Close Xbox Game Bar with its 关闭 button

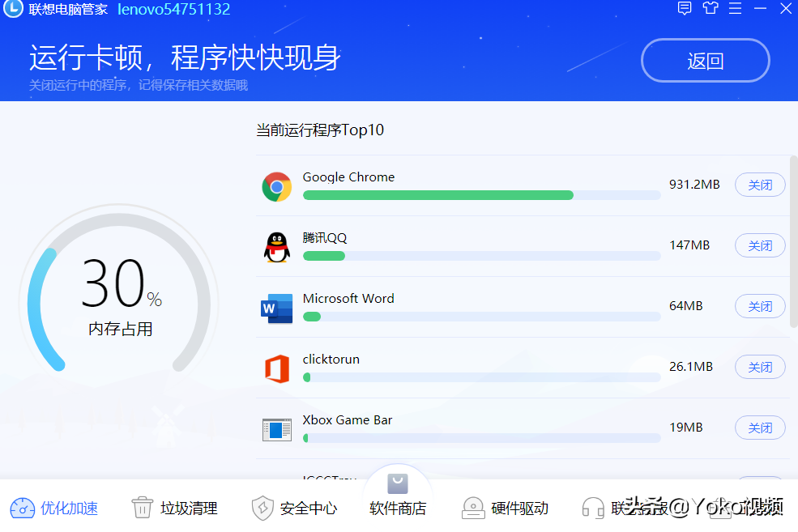760,428
